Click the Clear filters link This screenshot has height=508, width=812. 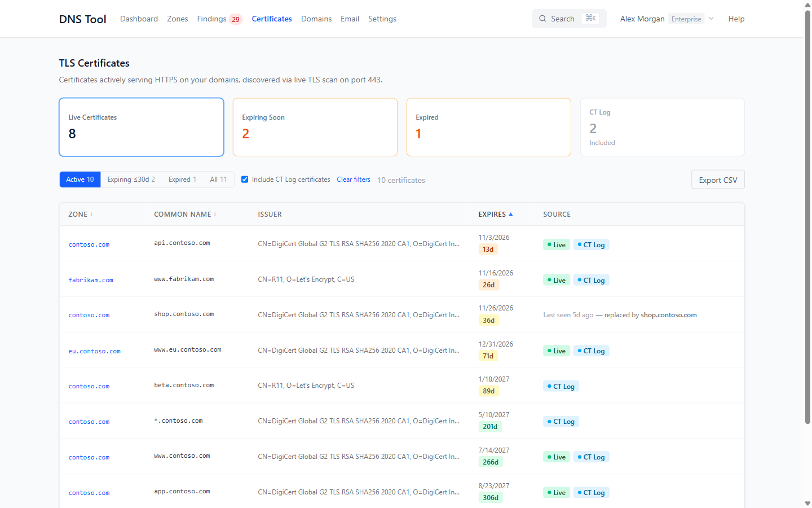tap(354, 179)
